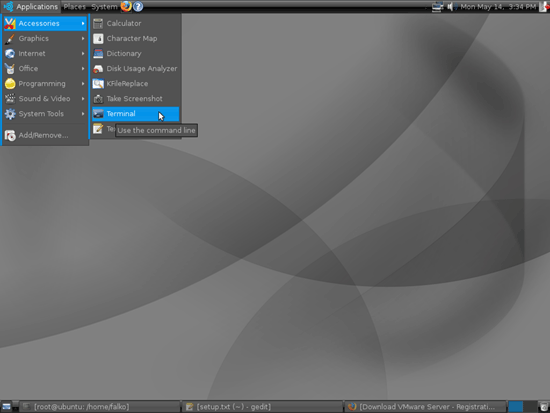550x413 pixels.
Task: Expand the Internet submenu
Action: pyautogui.click(x=45, y=54)
